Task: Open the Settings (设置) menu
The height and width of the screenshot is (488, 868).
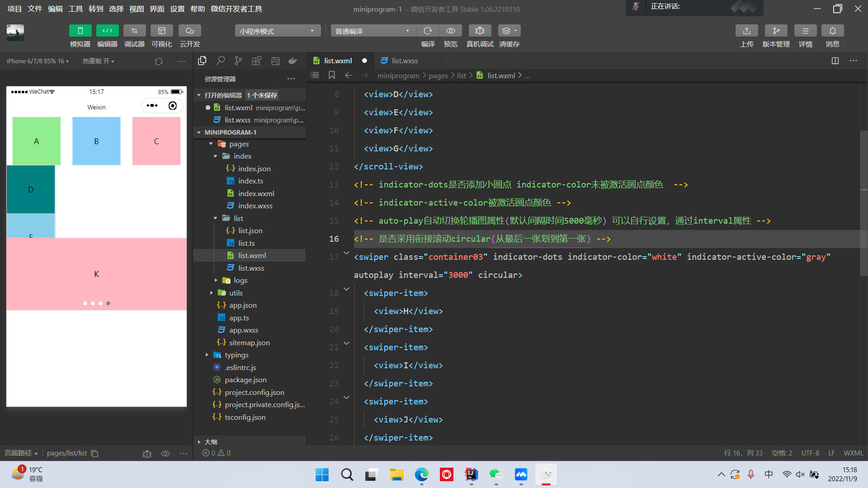Action: pos(177,9)
